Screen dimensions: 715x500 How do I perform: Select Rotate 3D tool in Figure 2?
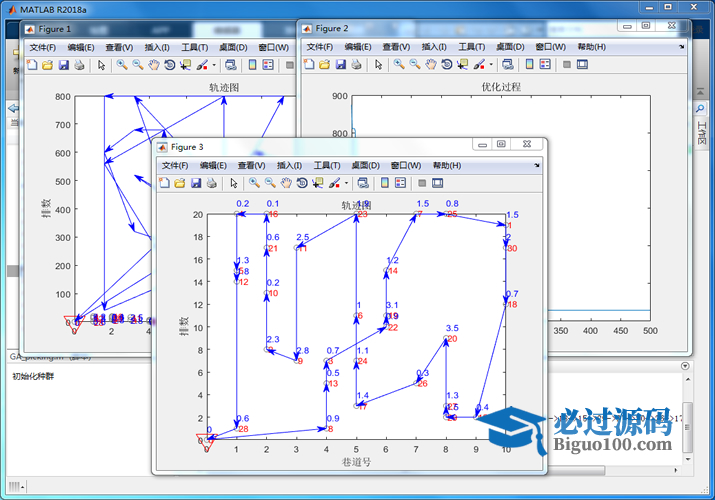[x=446, y=65]
